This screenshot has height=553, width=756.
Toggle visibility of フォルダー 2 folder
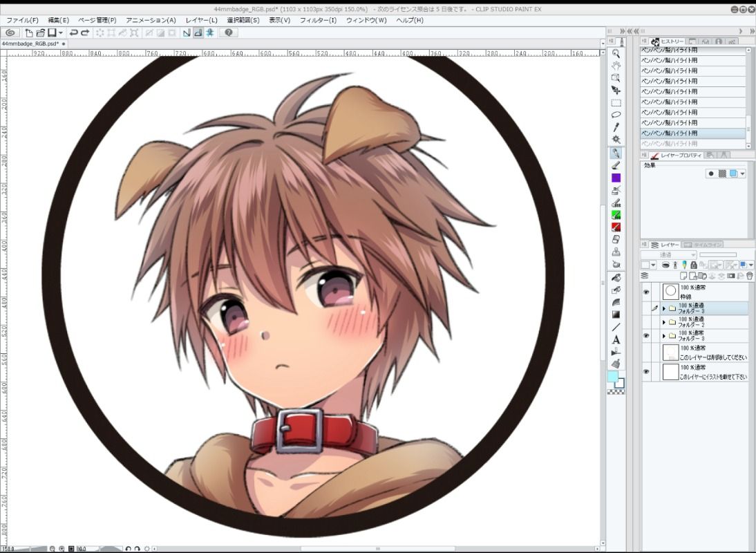click(x=646, y=322)
